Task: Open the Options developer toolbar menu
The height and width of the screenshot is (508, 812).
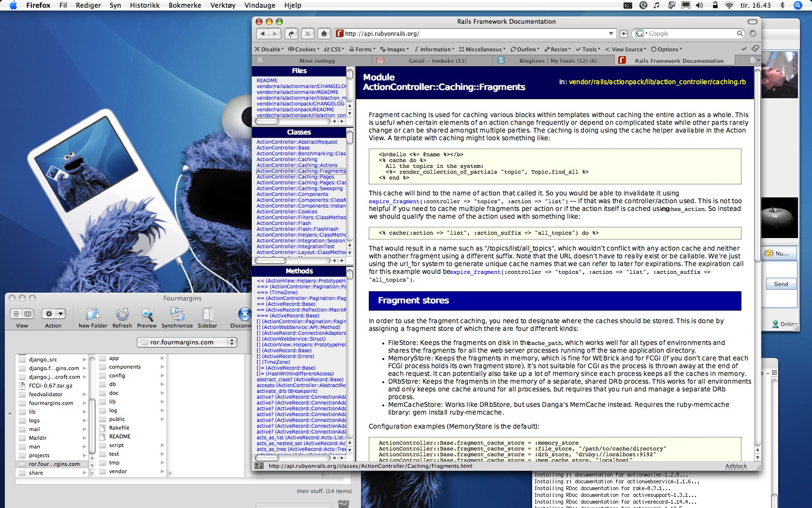Action: [667, 49]
